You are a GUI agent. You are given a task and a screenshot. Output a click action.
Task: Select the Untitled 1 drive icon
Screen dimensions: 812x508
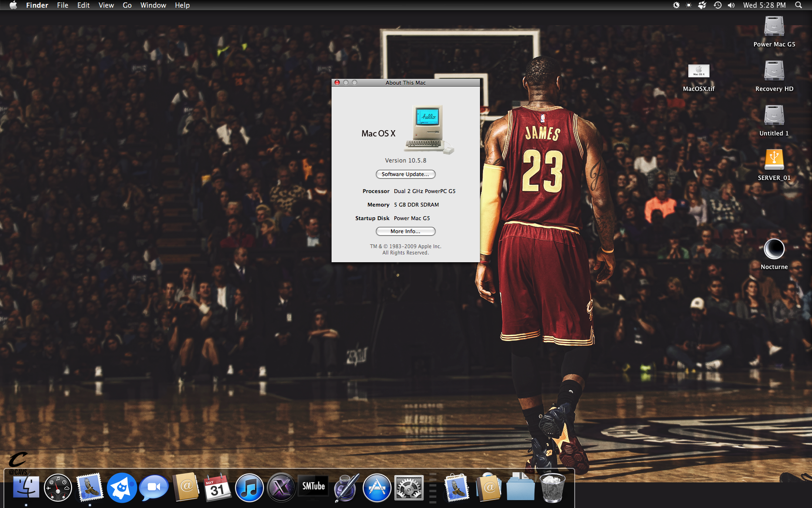click(x=774, y=116)
